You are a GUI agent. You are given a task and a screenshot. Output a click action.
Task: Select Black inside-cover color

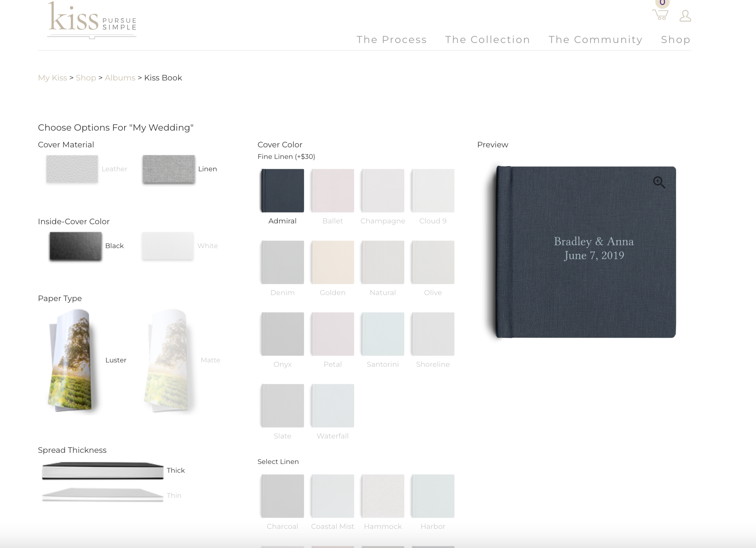[75, 246]
